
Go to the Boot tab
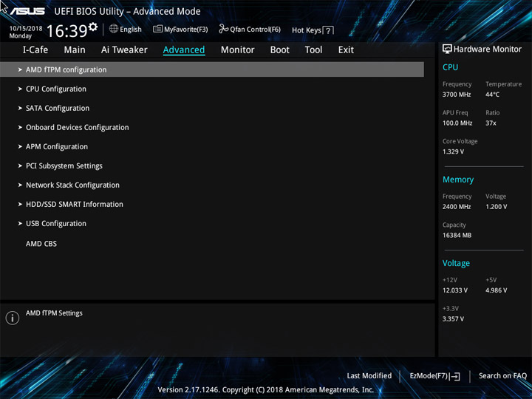280,50
